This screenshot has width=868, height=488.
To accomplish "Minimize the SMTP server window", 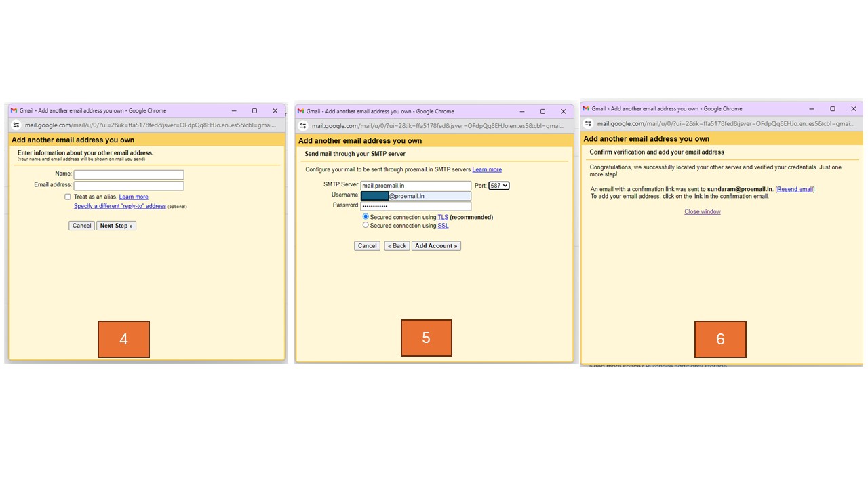I will 522,111.
